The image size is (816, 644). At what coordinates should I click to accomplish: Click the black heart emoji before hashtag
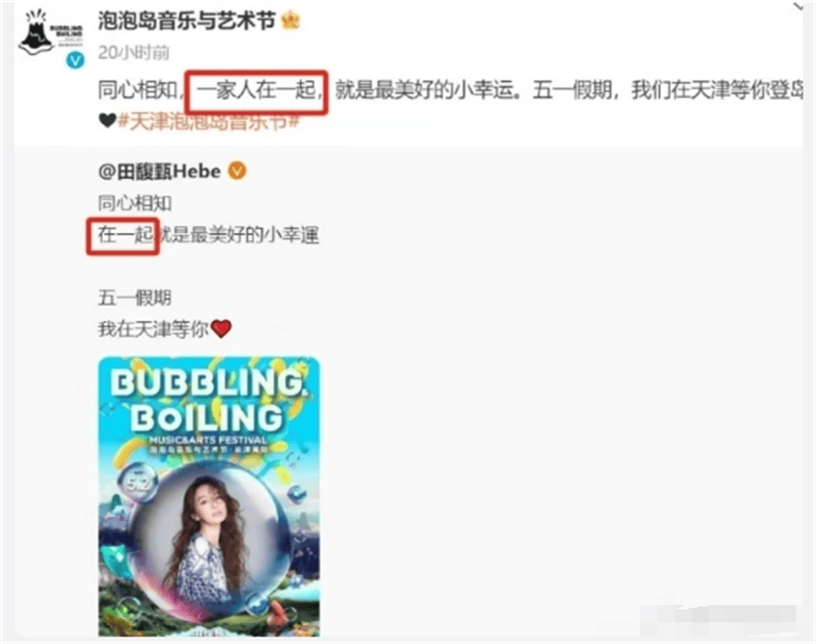point(107,121)
